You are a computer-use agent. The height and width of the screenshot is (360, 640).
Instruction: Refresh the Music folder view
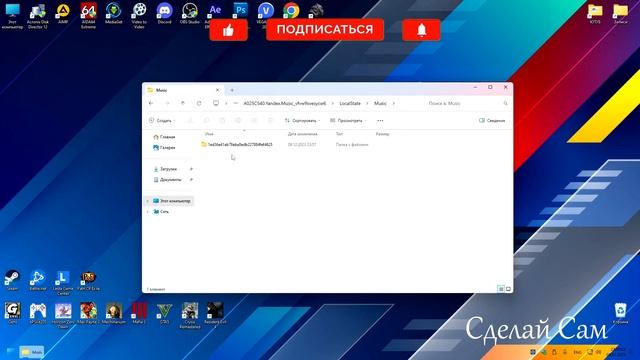click(x=199, y=103)
